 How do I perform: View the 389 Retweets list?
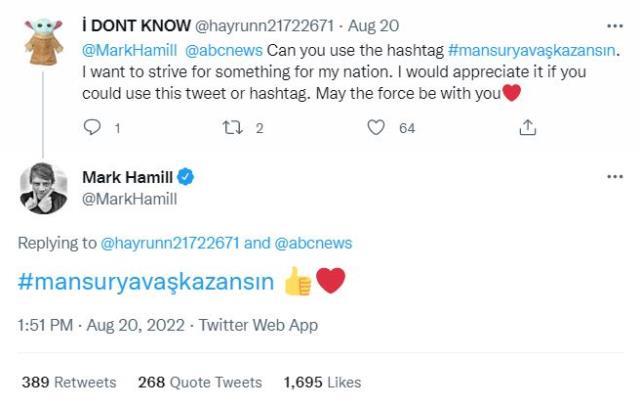[x=68, y=382]
